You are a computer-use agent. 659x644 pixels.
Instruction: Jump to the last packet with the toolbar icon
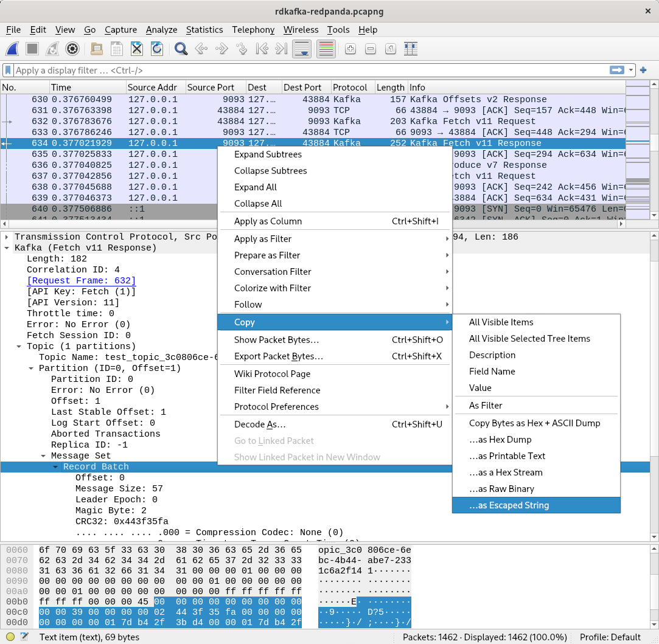click(282, 49)
